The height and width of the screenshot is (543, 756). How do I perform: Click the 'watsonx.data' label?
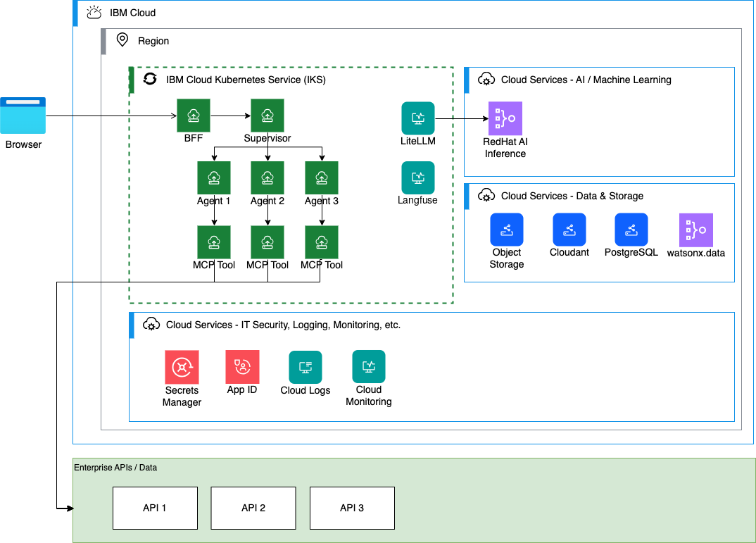696,253
